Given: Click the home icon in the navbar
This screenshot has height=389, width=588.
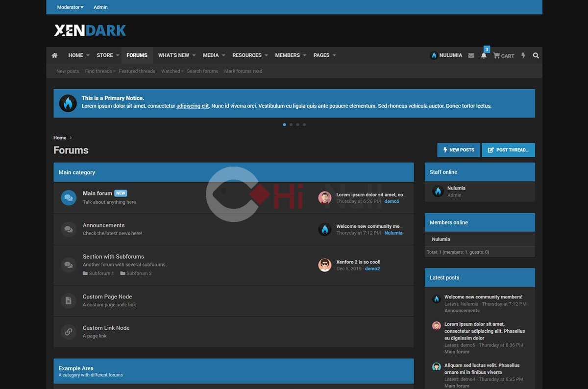Looking at the screenshot, I should (x=54, y=55).
